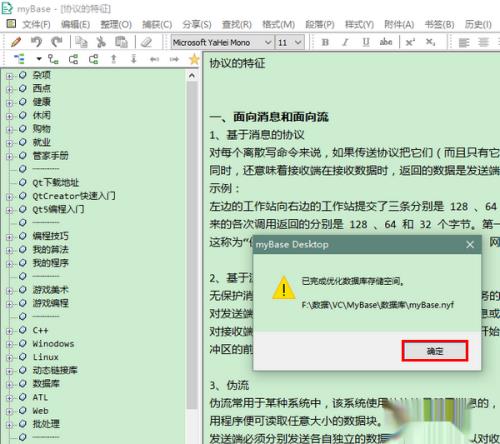The image size is (500, 444).
Task: Open the 编辑(E) menu
Action: point(75,24)
